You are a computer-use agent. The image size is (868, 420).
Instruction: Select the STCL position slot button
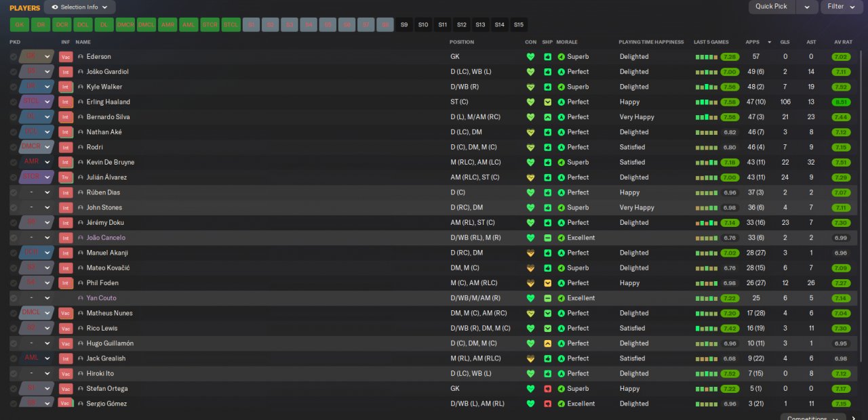231,25
